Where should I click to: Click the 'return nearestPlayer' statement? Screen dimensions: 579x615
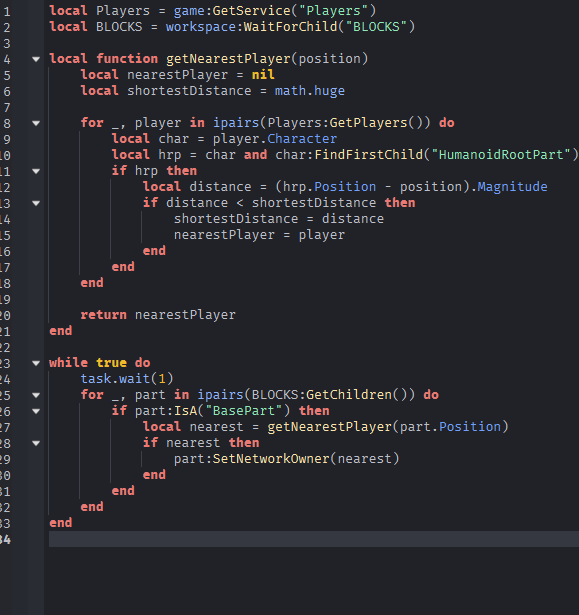coord(158,315)
